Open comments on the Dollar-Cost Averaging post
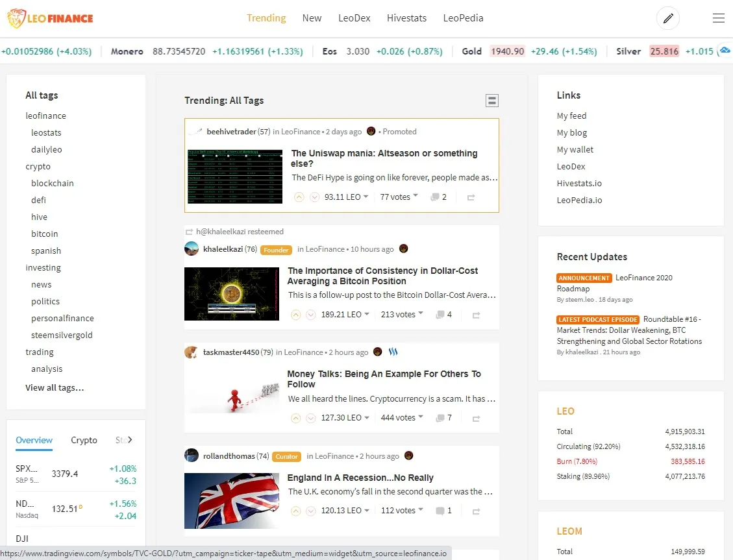This screenshot has height=560, width=733. [443, 315]
